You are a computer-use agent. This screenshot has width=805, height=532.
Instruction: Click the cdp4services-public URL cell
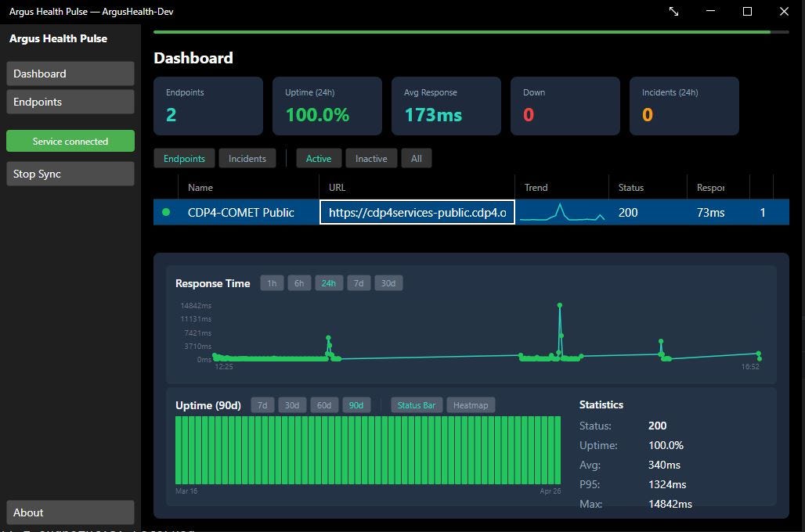click(x=417, y=212)
